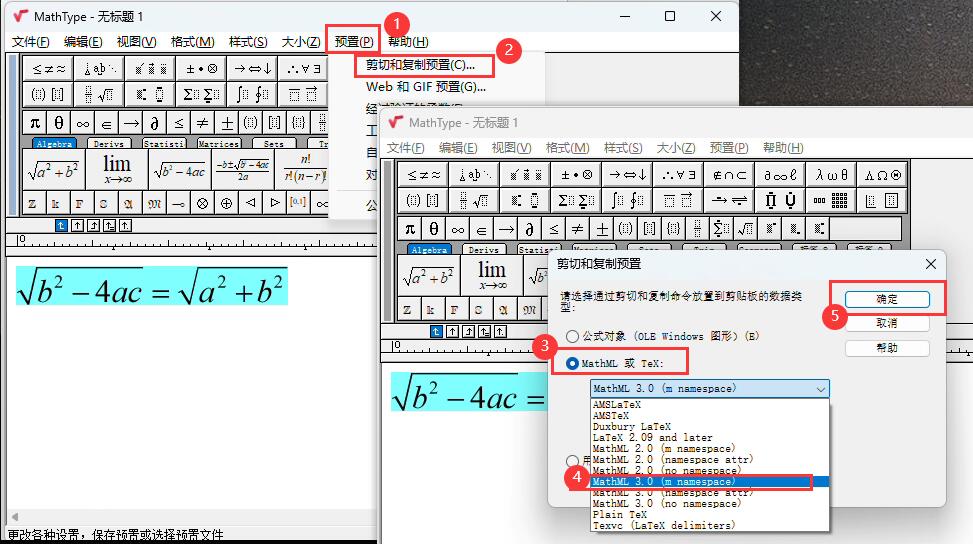
Task: Choose Web 和 GIF 预置(G)... menu entry
Action: pos(426,87)
